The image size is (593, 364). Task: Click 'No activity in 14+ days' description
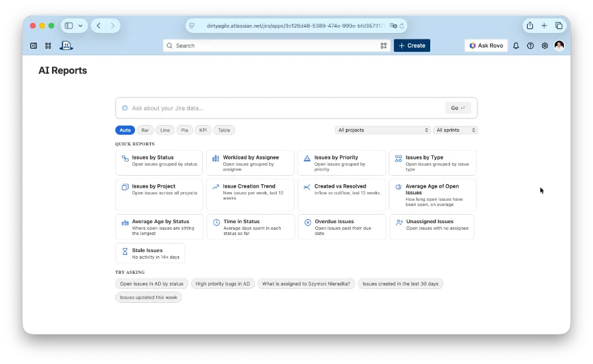[x=155, y=257]
